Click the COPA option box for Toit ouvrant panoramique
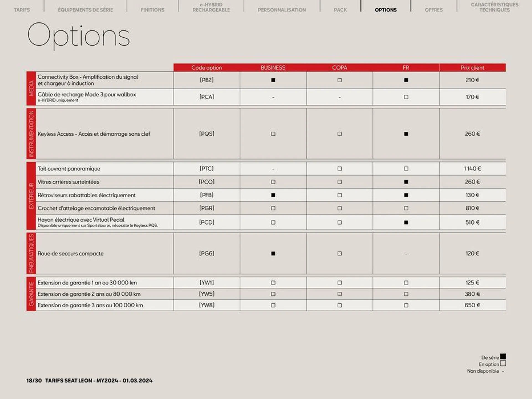 (x=340, y=169)
